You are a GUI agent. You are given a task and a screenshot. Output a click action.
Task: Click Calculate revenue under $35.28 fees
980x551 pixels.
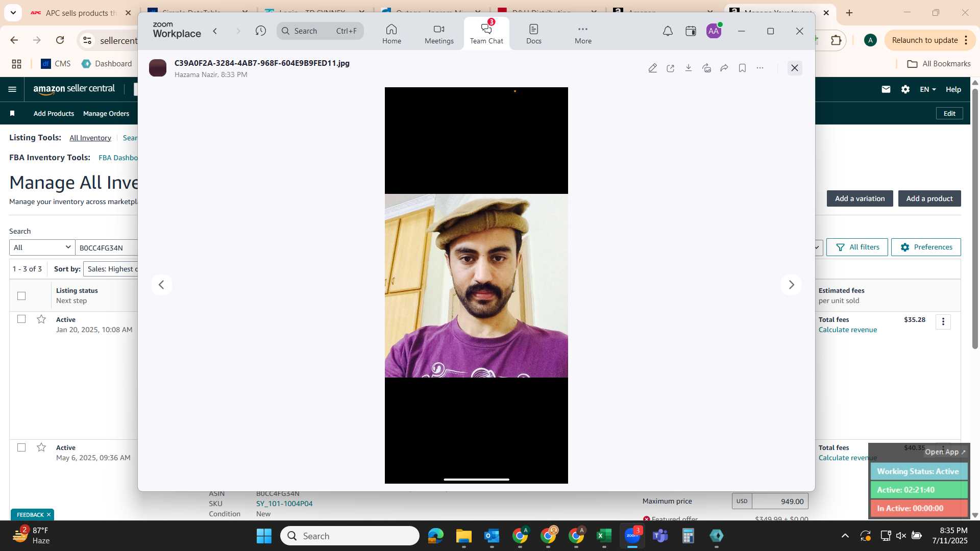(848, 330)
